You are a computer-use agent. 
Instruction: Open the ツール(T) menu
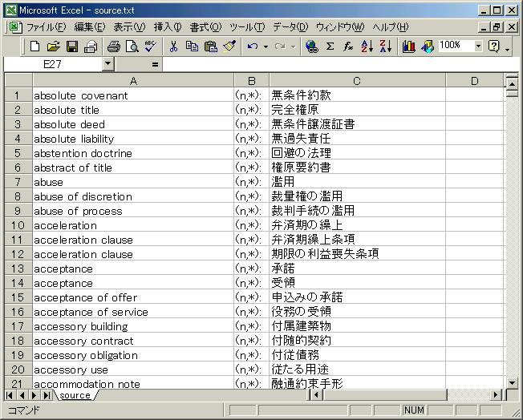pos(247,27)
